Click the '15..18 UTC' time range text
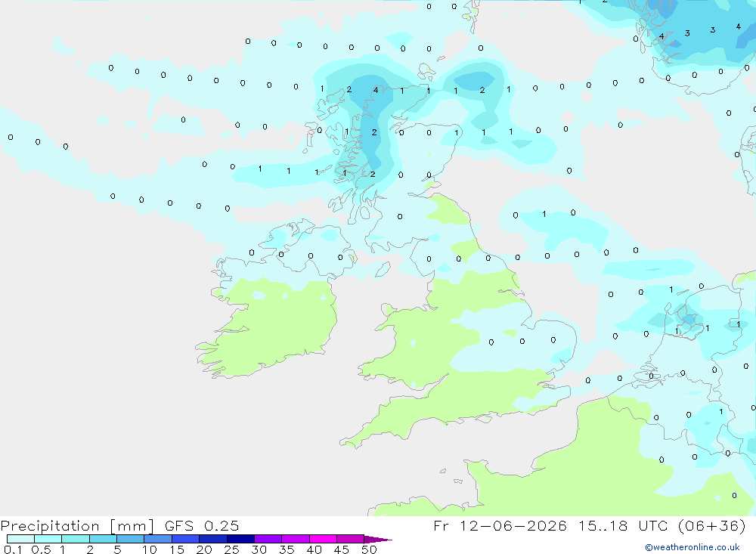The width and height of the screenshot is (756, 554). (623, 525)
